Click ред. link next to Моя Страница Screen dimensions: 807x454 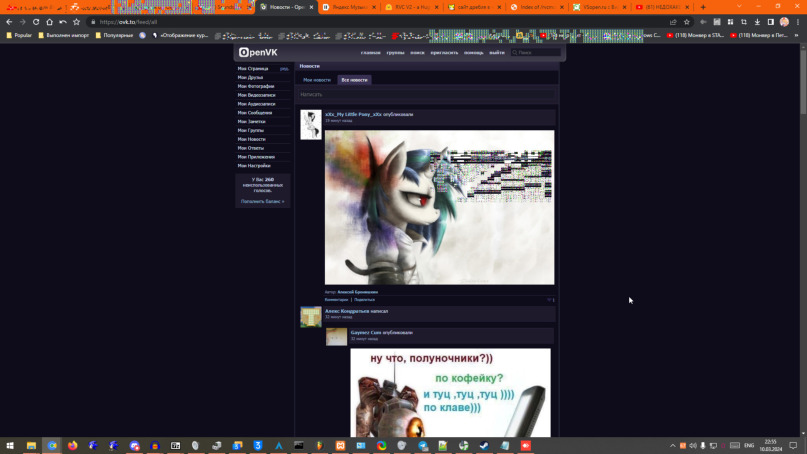point(284,68)
